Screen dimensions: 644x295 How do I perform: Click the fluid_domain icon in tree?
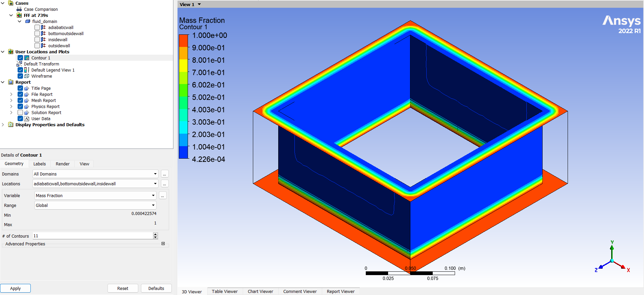point(28,22)
